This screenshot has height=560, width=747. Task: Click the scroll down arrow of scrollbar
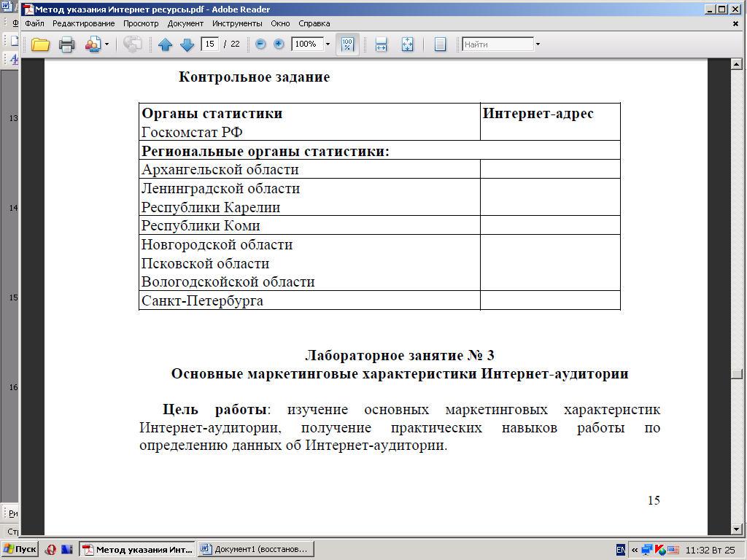(737, 529)
